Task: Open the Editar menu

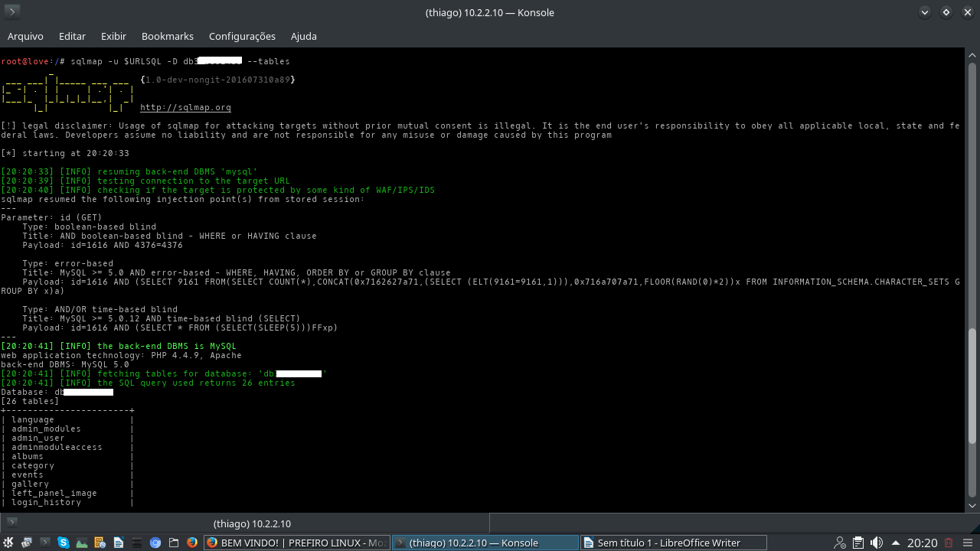Action: [x=72, y=36]
